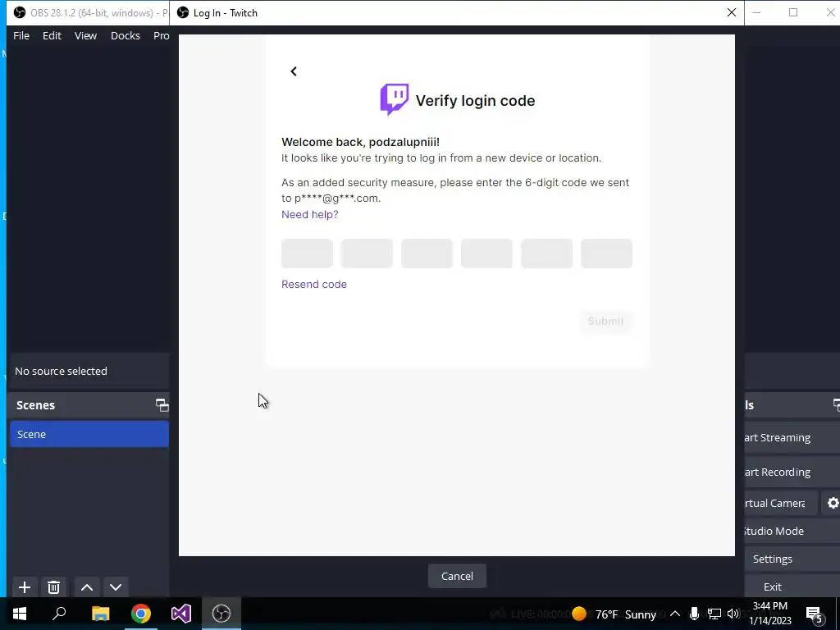Open the File menu in OBS
The image size is (840, 630).
coord(21,35)
